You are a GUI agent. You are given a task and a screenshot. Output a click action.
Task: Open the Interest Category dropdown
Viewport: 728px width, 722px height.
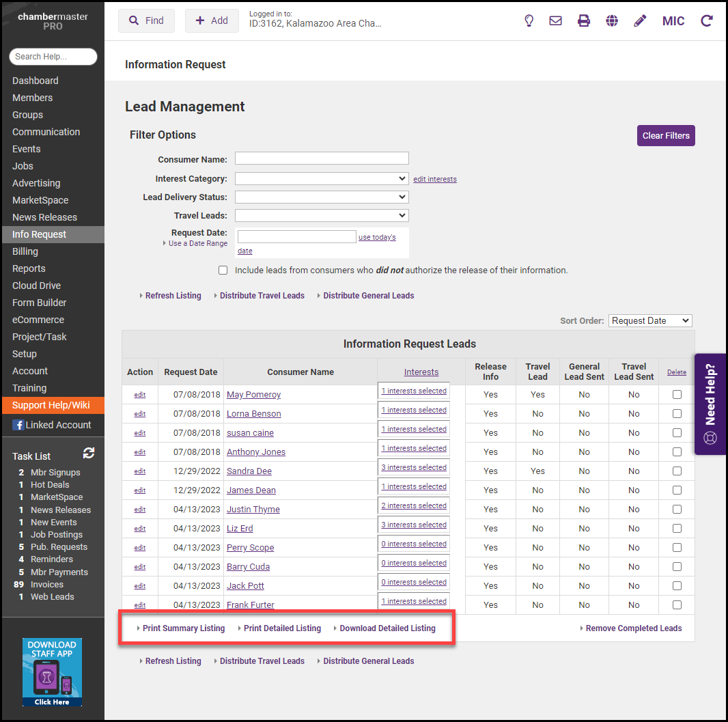coord(322,179)
